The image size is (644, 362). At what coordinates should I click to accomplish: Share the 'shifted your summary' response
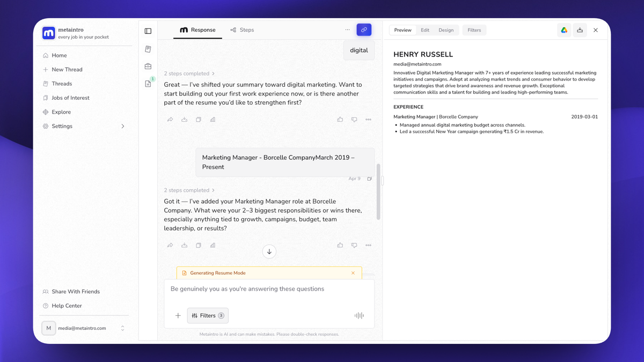coord(170,120)
